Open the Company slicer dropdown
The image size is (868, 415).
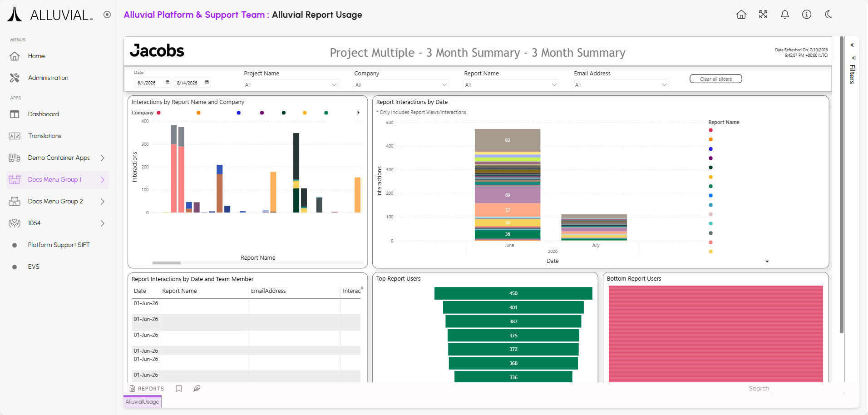click(401, 85)
